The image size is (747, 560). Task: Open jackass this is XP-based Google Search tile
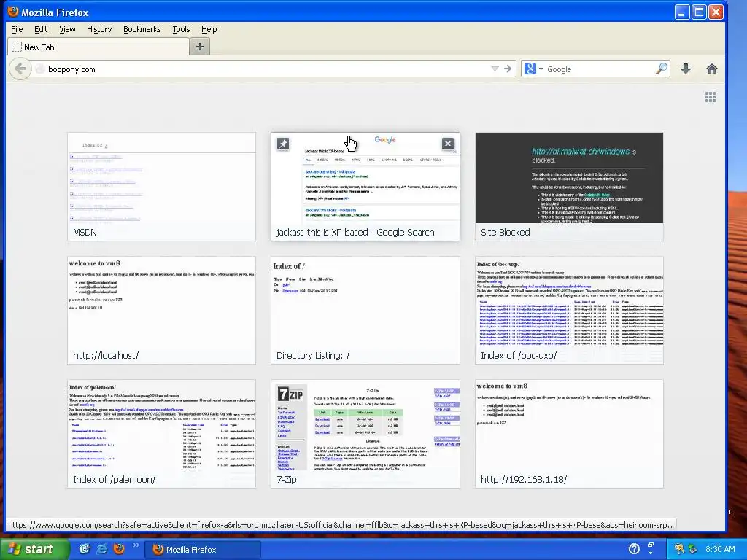pyautogui.click(x=365, y=187)
